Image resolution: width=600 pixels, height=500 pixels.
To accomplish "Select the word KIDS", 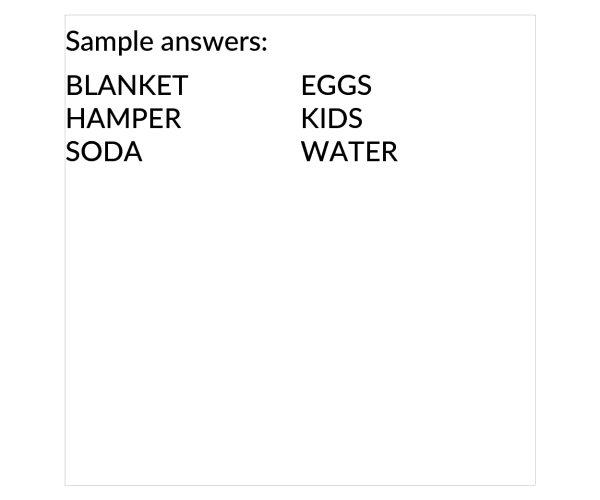I will [x=332, y=118].
